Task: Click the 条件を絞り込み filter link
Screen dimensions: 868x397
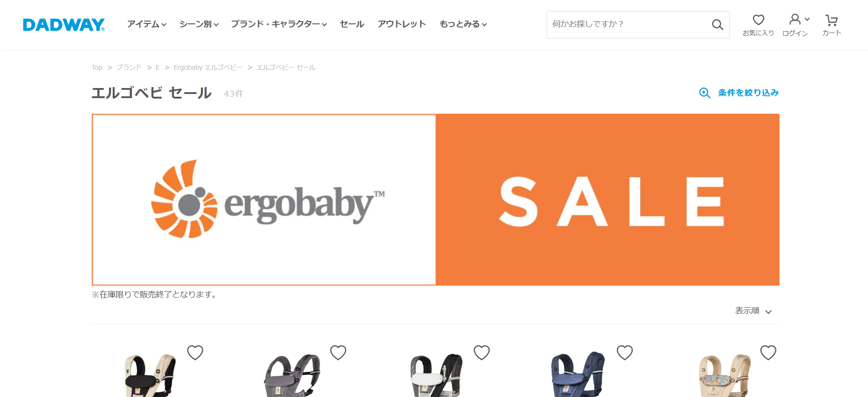Action: (748, 93)
